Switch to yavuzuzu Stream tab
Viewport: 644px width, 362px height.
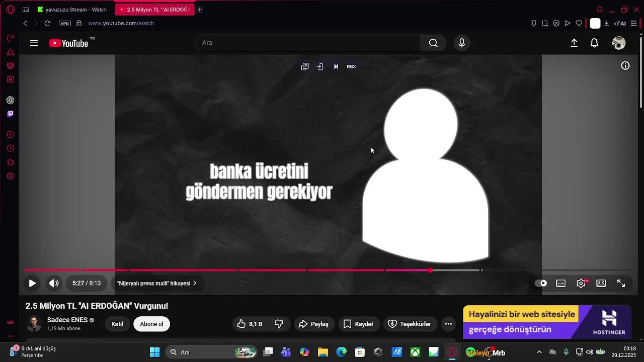(x=72, y=10)
